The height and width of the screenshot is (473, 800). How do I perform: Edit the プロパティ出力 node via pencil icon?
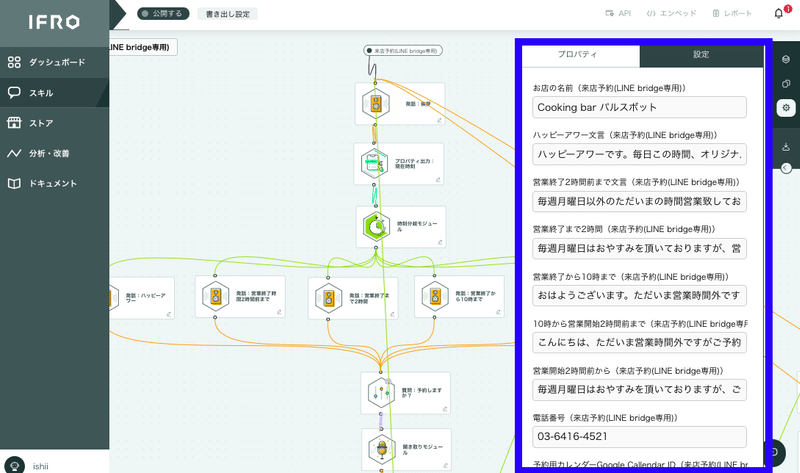pyautogui.click(x=438, y=180)
